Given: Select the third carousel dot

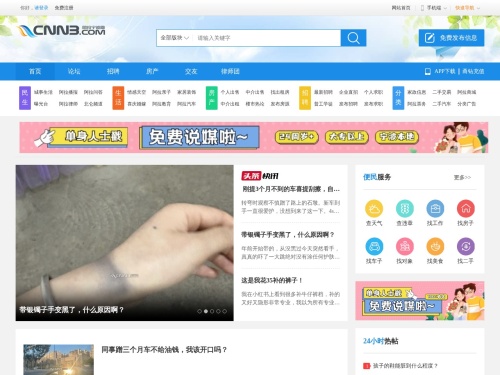Looking at the screenshot, I should pyautogui.click(x=212, y=311).
